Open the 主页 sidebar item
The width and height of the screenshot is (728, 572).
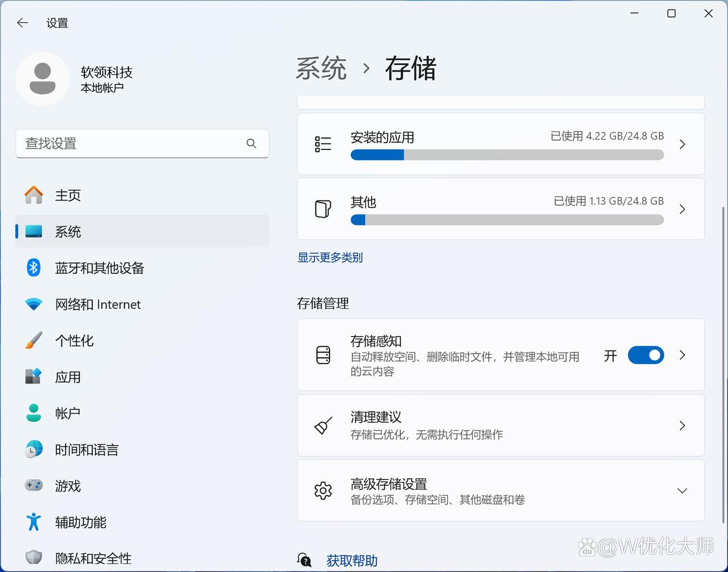coord(68,195)
